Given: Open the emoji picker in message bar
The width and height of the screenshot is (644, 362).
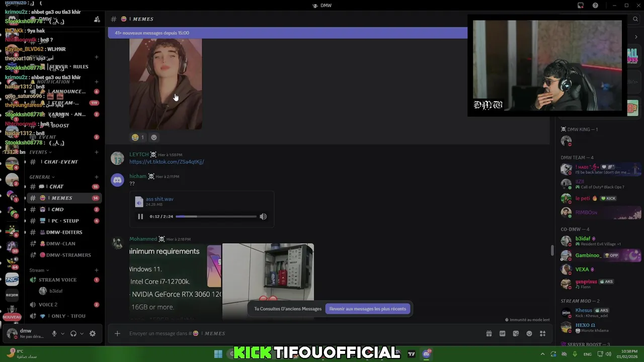Looking at the screenshot, I should point(529,333).
